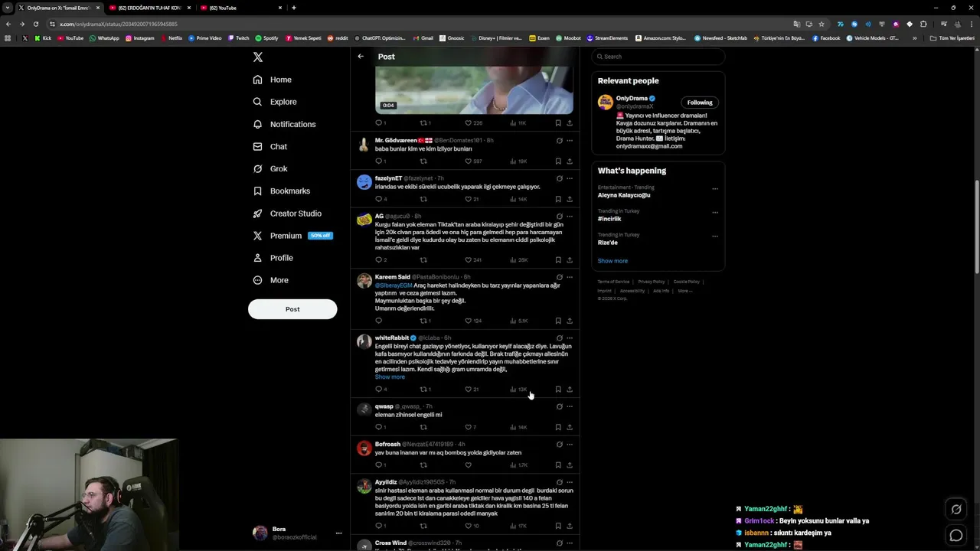Reload the page
This screenshot has width=980, height=551.
pos(35,24)
